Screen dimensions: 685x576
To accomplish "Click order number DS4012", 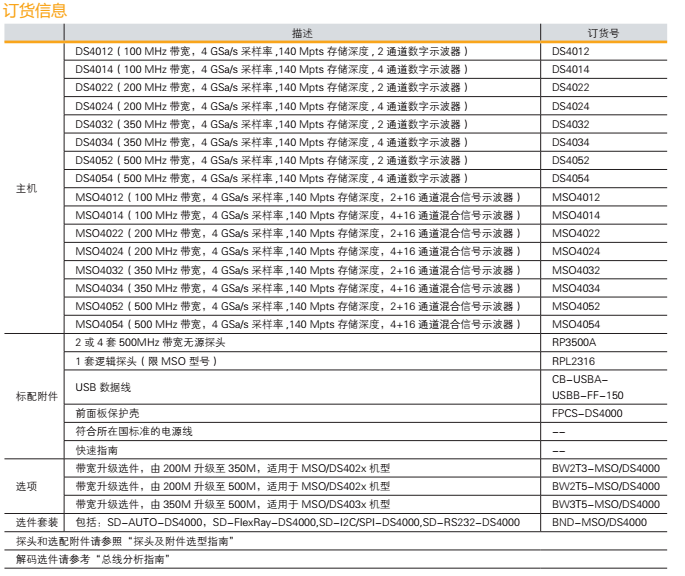I will 571,52.
